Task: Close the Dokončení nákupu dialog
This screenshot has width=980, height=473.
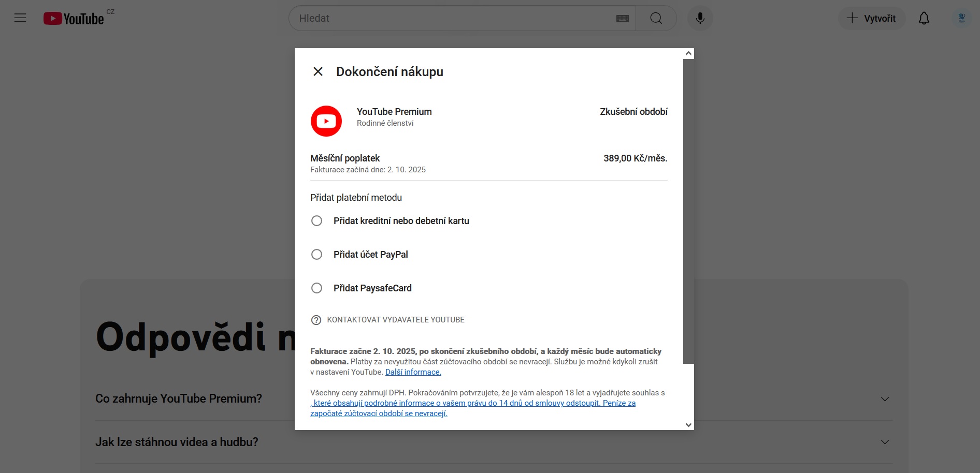Action: click(318, 71)
